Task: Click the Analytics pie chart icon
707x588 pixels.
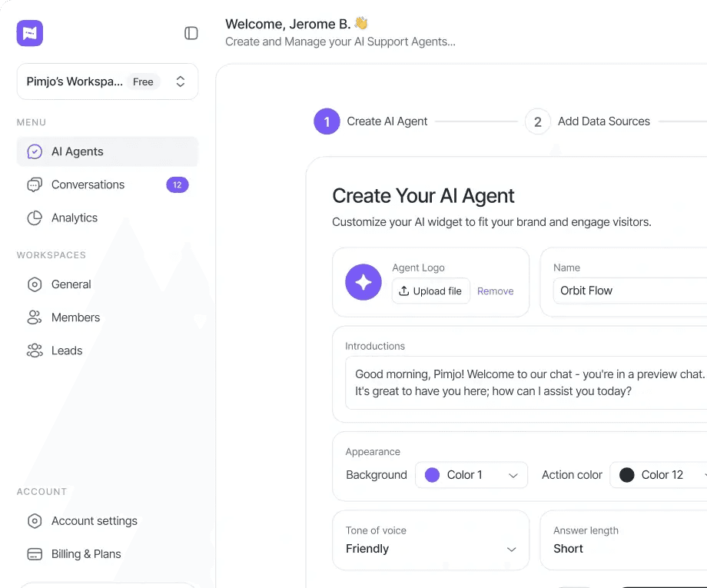Action: [35, 218]
